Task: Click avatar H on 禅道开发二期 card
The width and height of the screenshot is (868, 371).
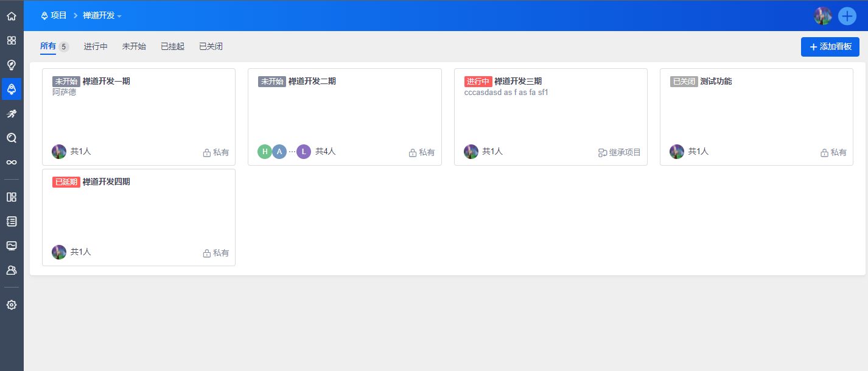Action: [265, 152]
